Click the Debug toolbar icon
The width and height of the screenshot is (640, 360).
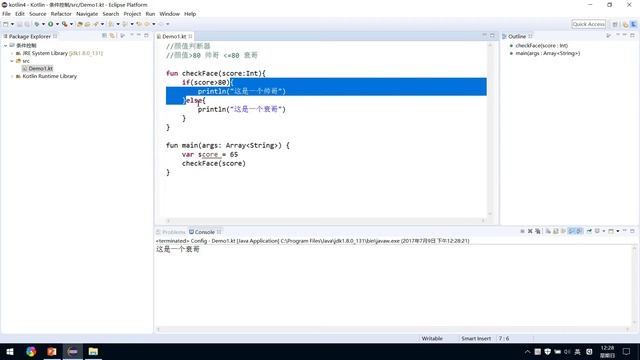pos(37,24)
